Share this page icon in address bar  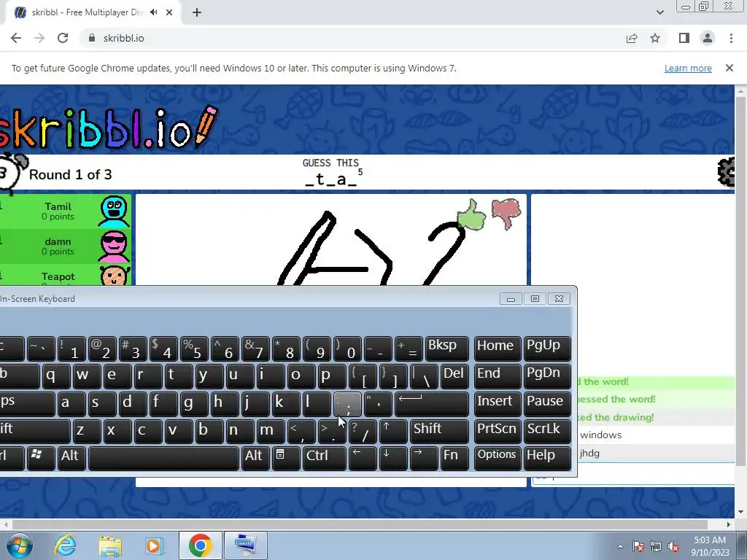632,38
